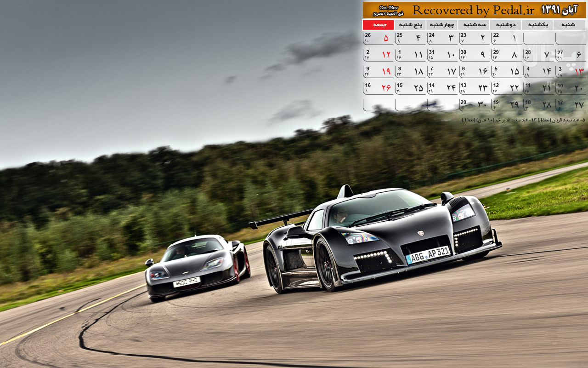Click Aban ۶ cell marked Gregorian 27
The height and width of the screenshot is (368, 588).
coord(570,55)
